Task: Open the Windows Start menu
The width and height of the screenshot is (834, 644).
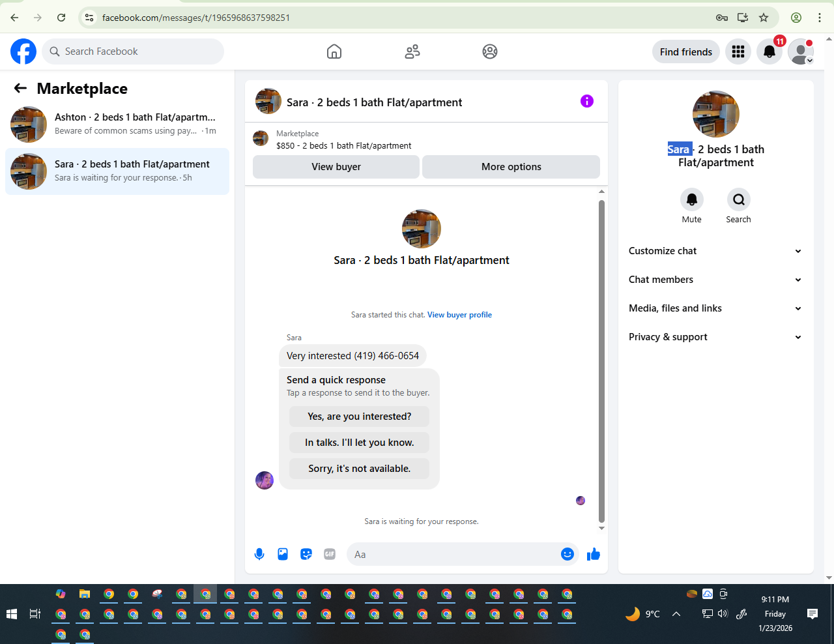Action: pyautogui.click(x=11, y=614)
